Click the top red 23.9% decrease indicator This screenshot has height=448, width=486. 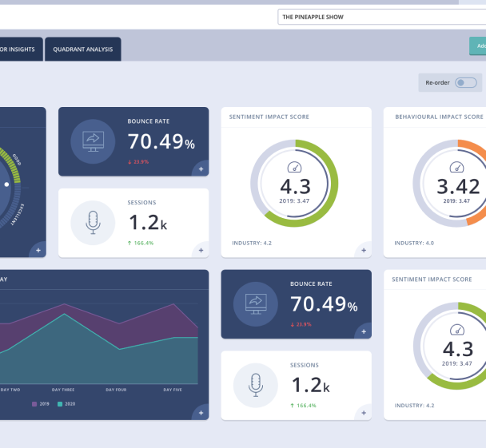(138, 162)
